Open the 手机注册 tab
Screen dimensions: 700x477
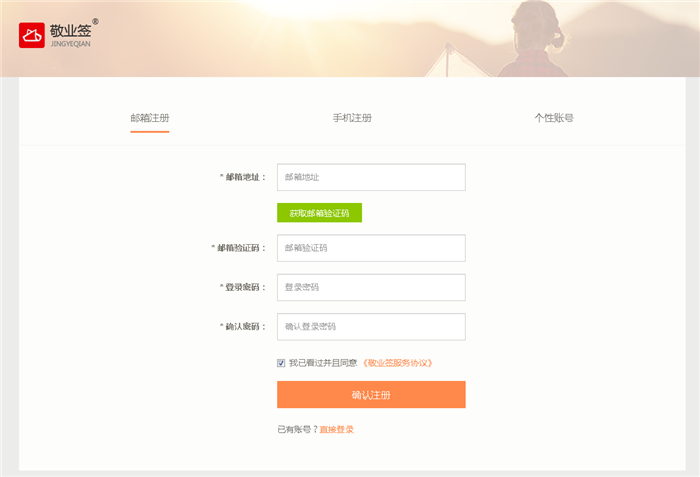[x=352, y=118]
